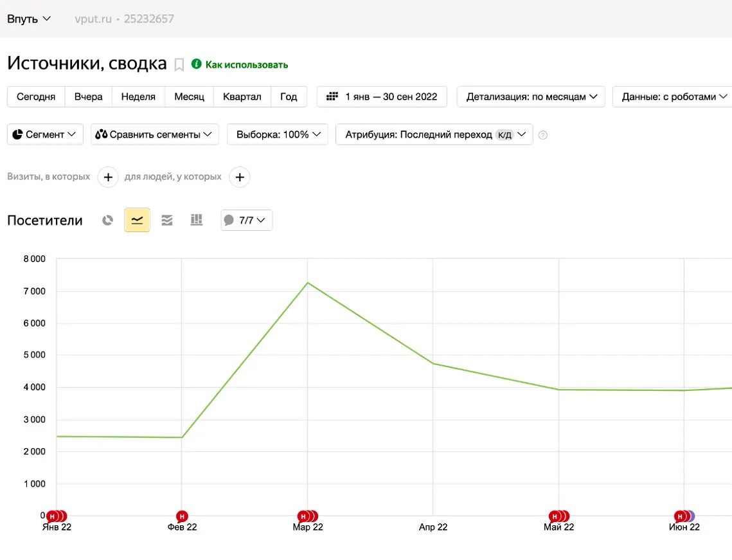Screen dimensions: 732x560
Task: Open the Сравнить сегменты dropdown
Action: (x=155, y=134)
